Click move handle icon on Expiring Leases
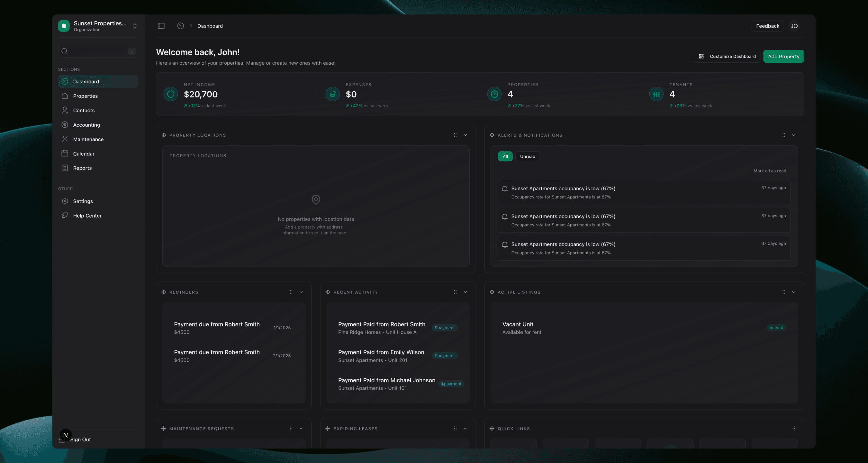Screen dimensions: 868x463 tap(328, 429)
